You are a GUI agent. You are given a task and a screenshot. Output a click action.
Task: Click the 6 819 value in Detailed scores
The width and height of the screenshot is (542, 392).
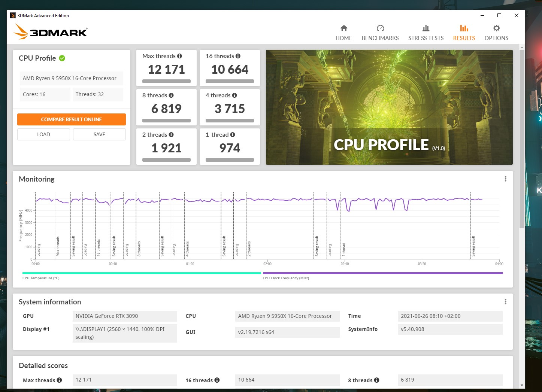click(x=450, y=380)
